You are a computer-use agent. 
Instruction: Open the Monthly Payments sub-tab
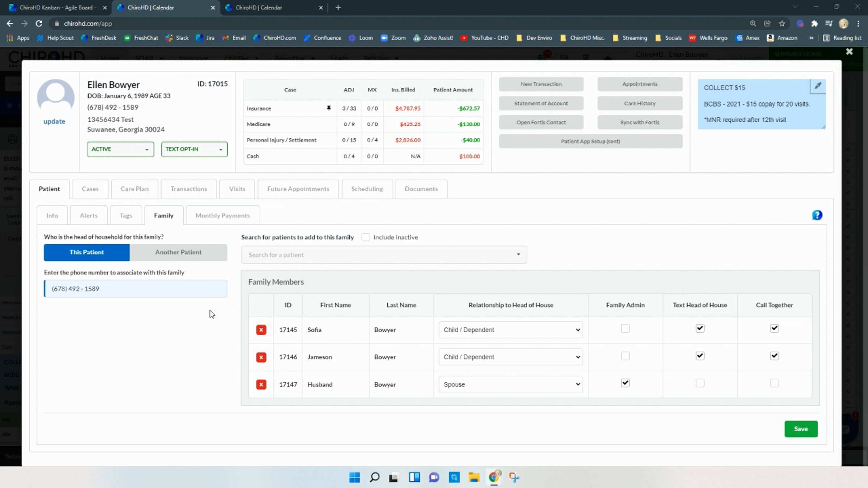(x=222, y=215)
